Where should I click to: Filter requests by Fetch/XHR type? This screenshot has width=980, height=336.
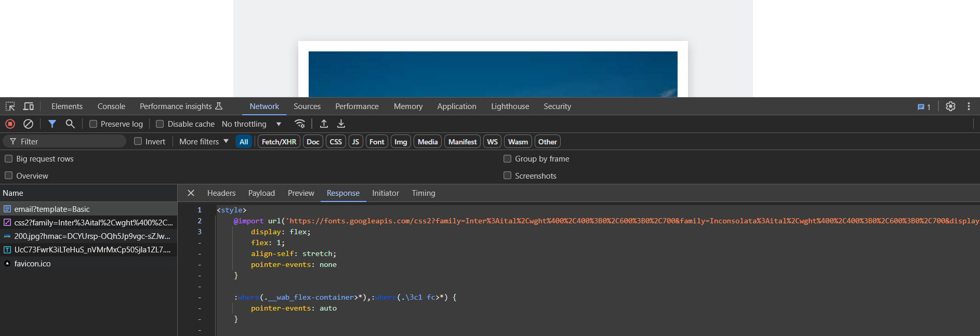click(x=279, y=142)
